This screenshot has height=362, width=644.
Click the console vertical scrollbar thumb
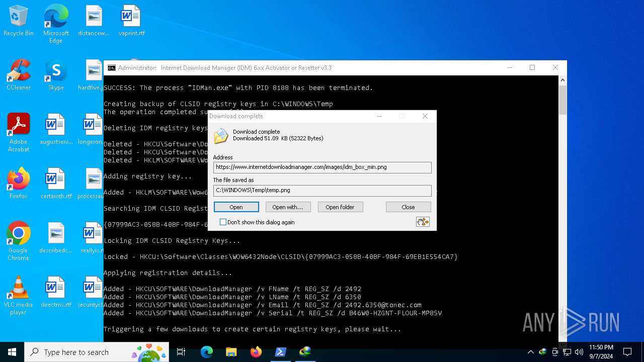pos(563,100)
